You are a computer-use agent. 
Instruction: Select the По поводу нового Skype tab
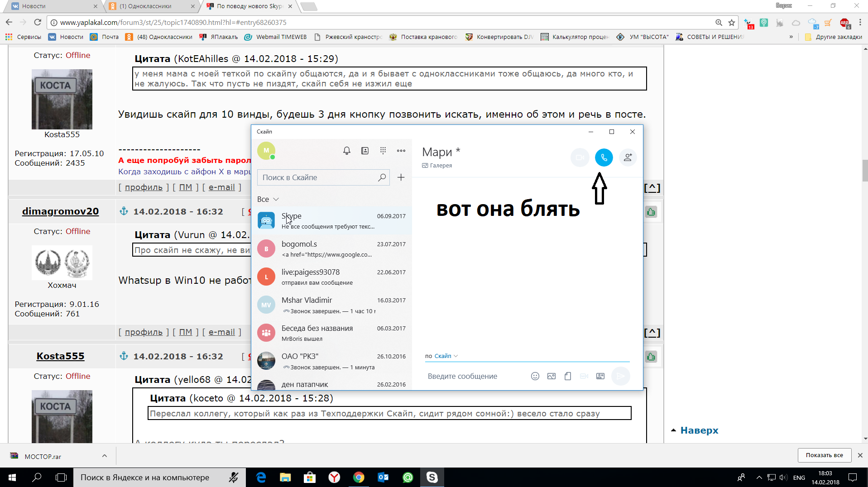click(249, 6)
